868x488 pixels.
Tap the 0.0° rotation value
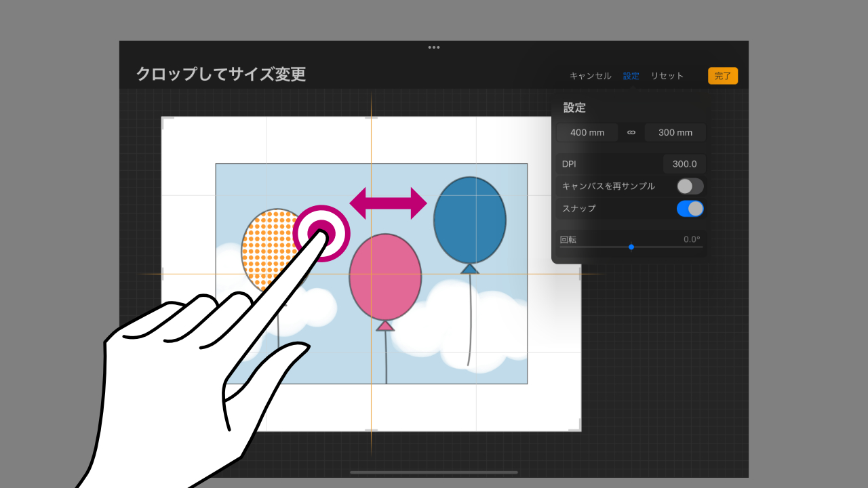(x=692, y=239)
